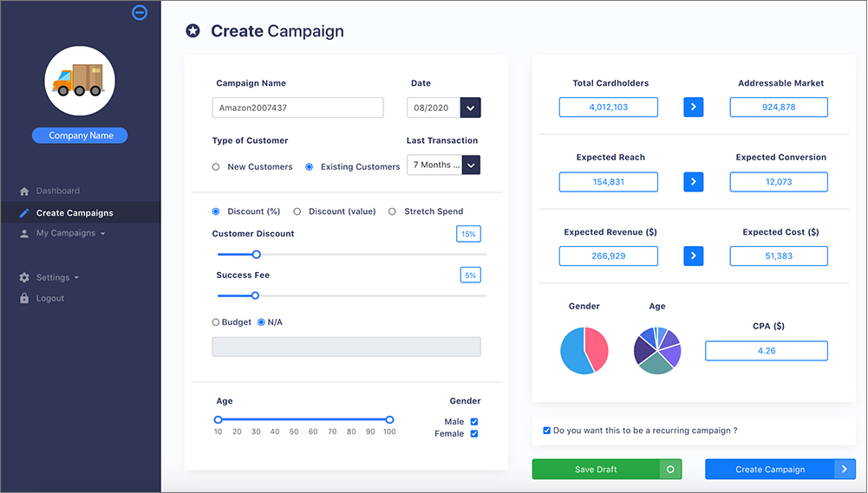Click the Addressable Market value 924,878
The width and height of the screenshot is (868, 493).
779,107
